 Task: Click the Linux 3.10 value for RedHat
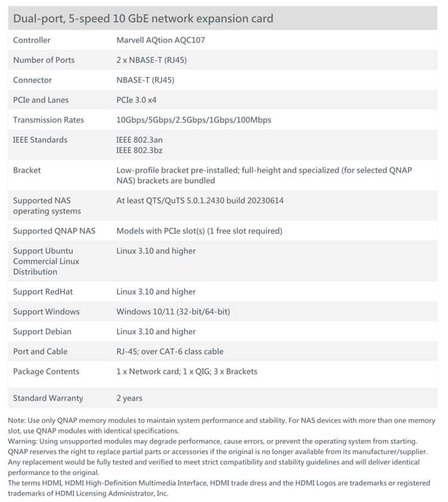pos(156,292)
